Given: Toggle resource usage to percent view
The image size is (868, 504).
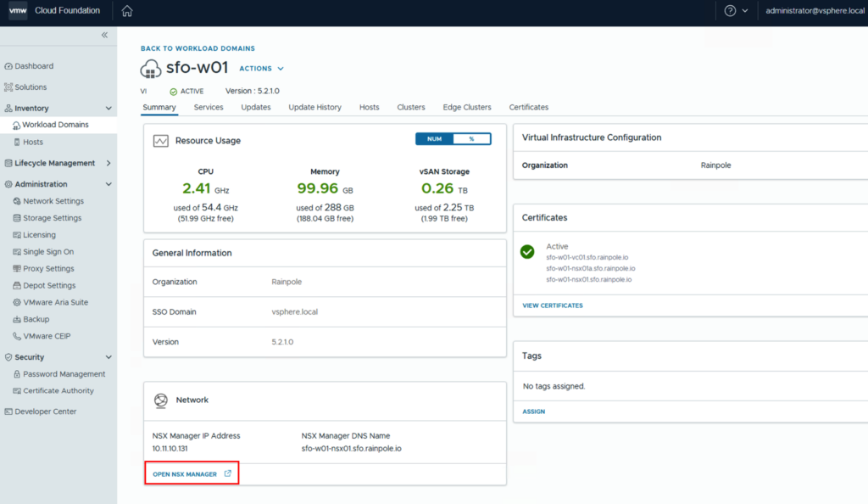Looking at the screenshot, I should 471,139.
